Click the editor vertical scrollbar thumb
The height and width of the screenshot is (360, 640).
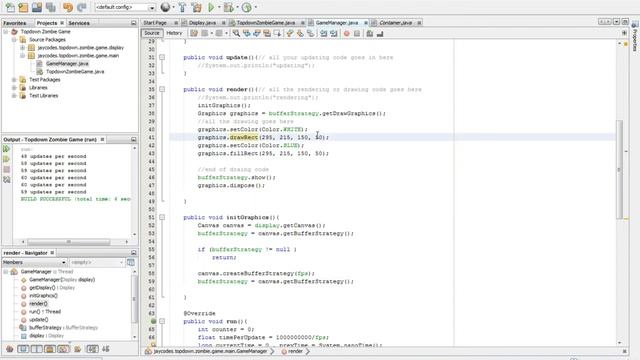point(620,169)
